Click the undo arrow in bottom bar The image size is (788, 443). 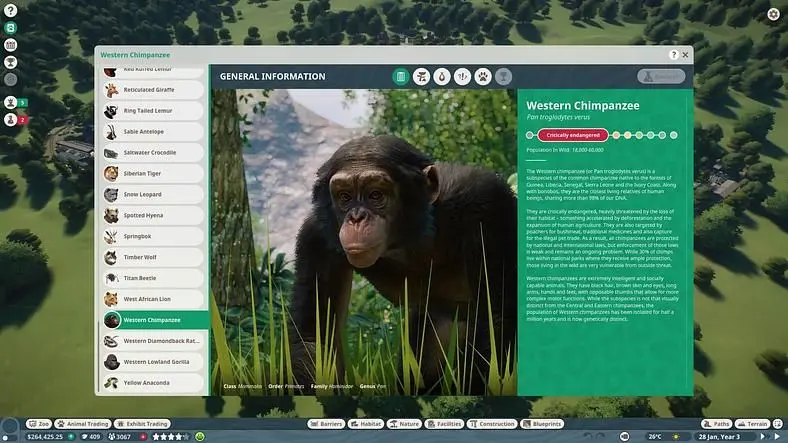click(x=588, y=436)
